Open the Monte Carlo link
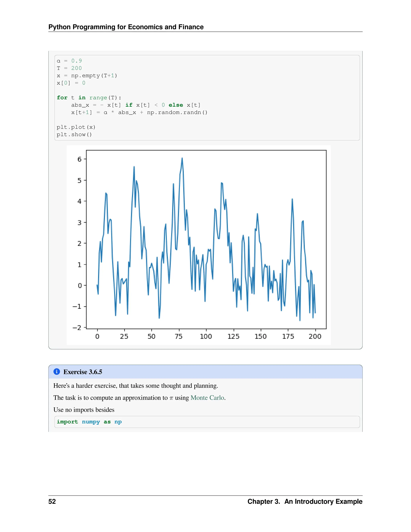This screenshot has width=411, height=532. pos(207,398)
